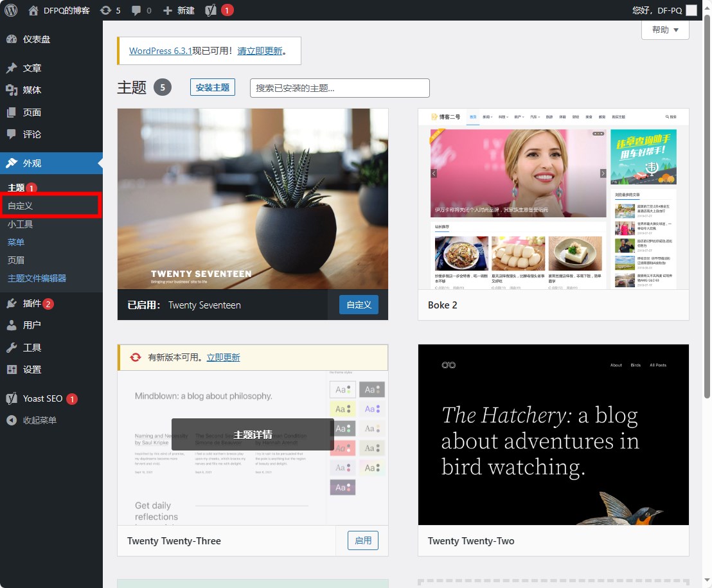This screenshot has height=588, width=712.
Task: Open the 主题 submenu item
Action: (16, 188)
